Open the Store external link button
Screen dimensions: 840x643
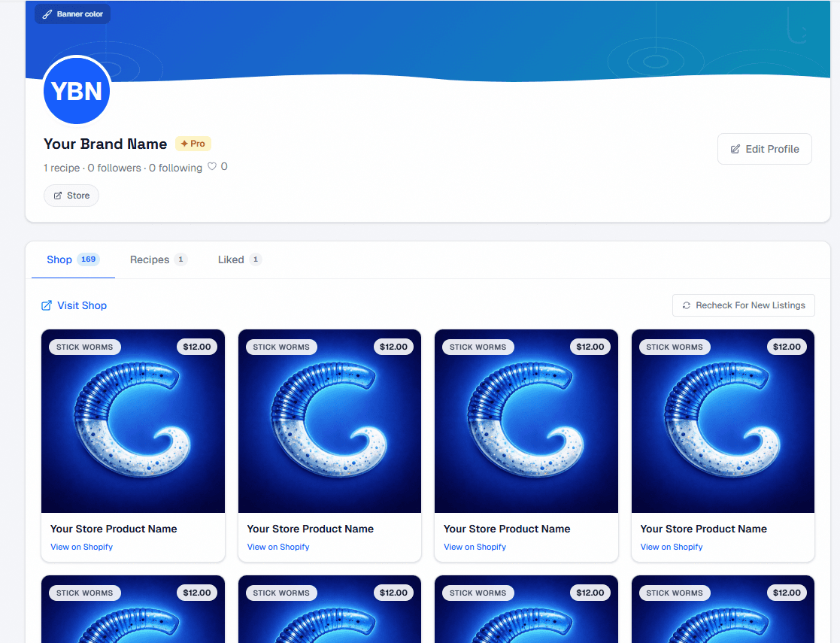[71, 196]
